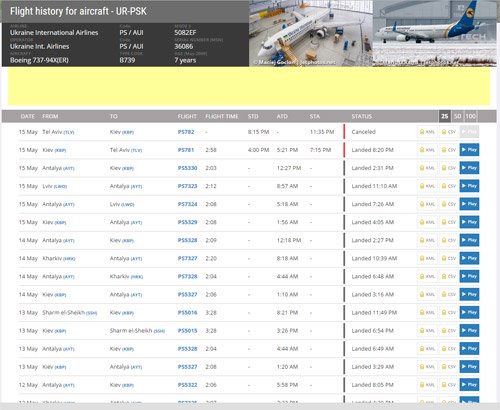Image resolution: width=500 pixels, height=410 pixels.
Task: Click the yellow advertisement banner
Action: (x=249, y=86)
